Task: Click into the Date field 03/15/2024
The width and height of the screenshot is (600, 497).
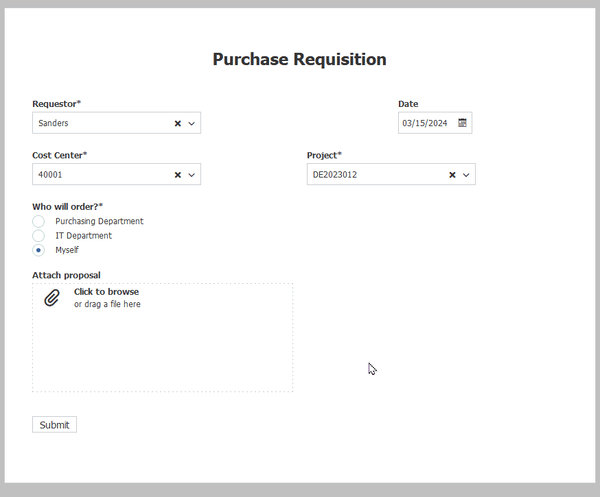Action: click(x=425, y=123)
